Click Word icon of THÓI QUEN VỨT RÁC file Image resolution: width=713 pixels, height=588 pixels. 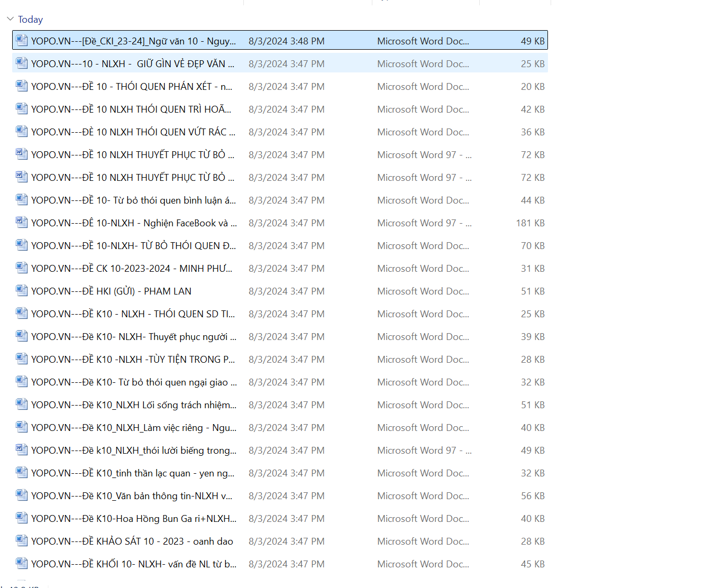click(x=22, y=131)
